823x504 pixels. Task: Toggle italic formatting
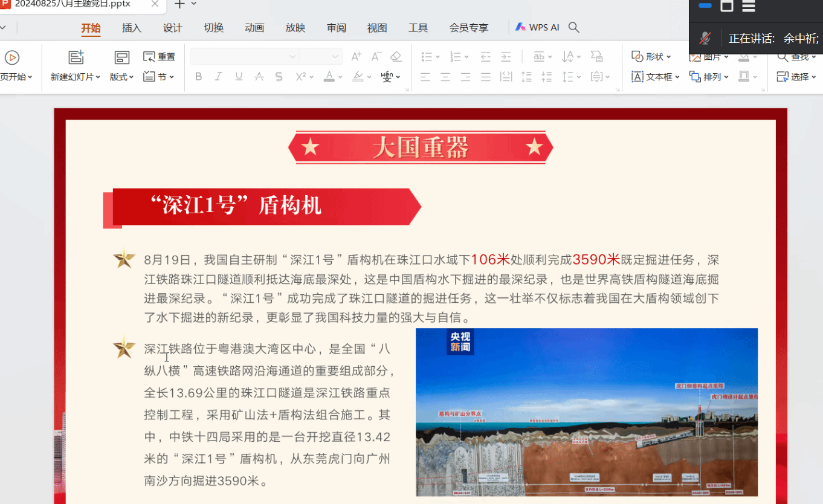(x=218, y=77)
